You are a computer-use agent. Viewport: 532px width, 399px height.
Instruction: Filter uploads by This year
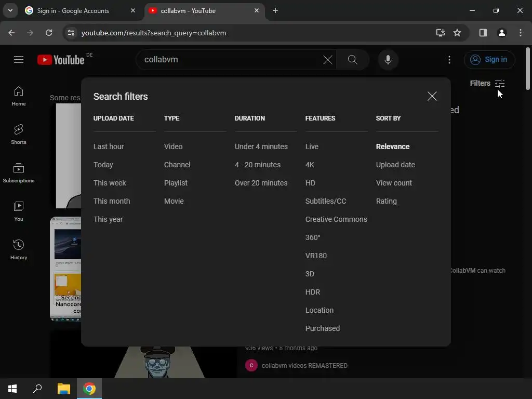coord(108,220)
